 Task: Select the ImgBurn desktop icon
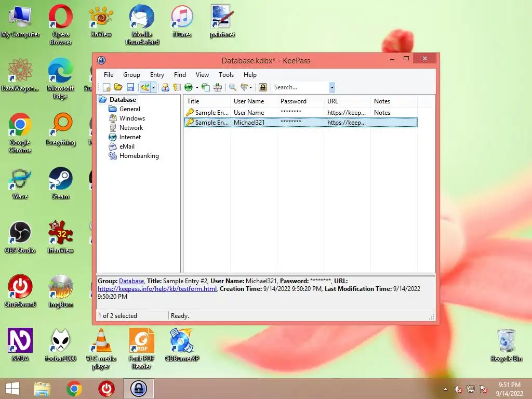pos(60,291)
